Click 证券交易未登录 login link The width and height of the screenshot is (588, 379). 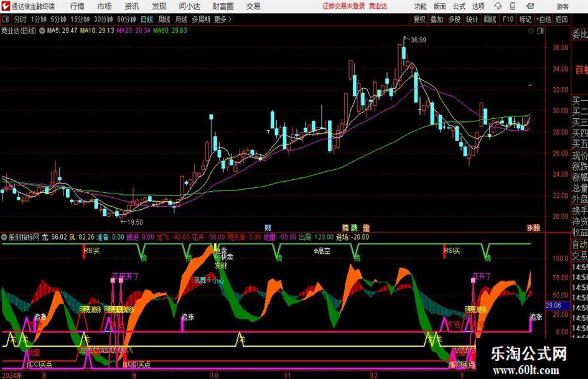[343, 6]
